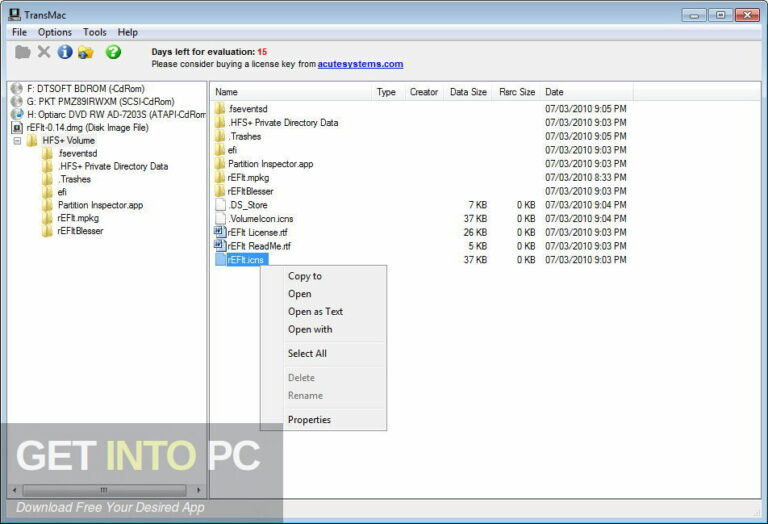Click the F: DTSOFT BDROM drive icon
The image size is (768, 524).
(x=17, y=89)
